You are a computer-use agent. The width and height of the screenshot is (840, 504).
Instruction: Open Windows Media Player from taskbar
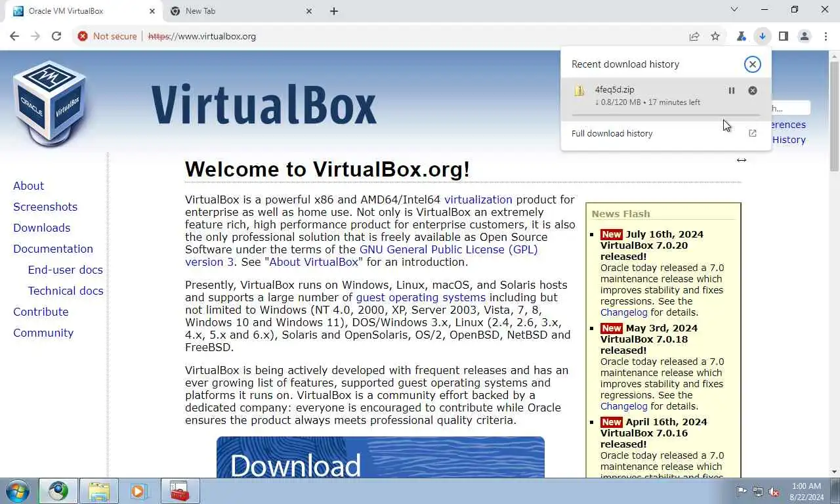138,491
